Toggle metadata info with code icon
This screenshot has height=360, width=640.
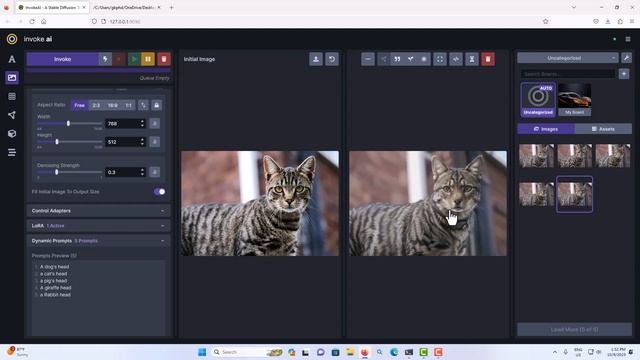[456, 59]
